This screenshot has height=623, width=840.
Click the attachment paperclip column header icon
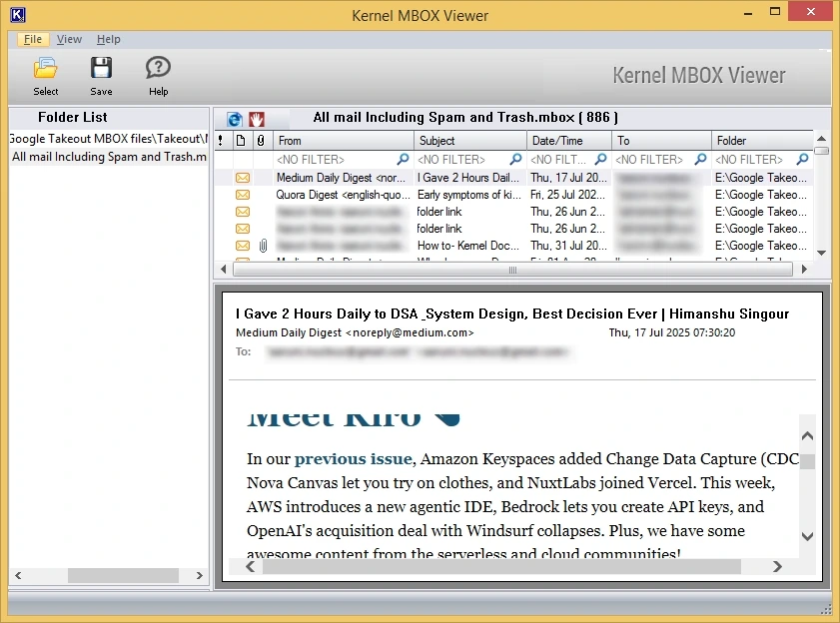click(x=261, y=141)
